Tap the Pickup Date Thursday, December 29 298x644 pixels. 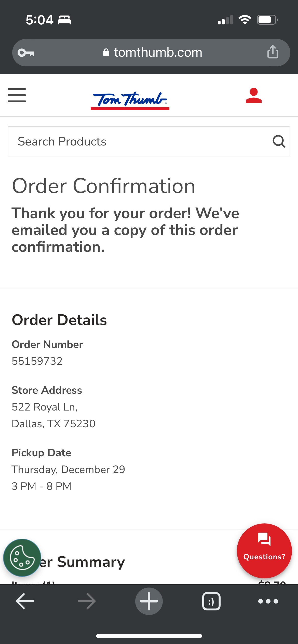coord(68,470)
